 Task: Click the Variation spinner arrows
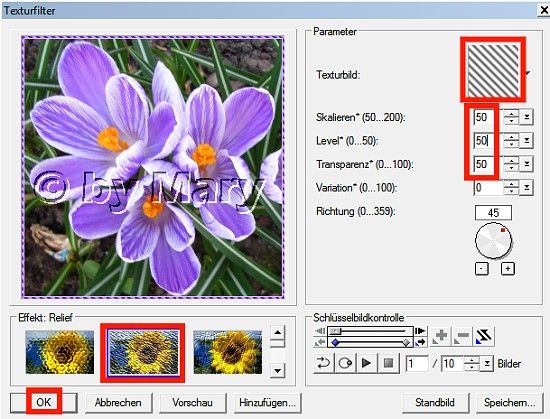coord(511,188)
